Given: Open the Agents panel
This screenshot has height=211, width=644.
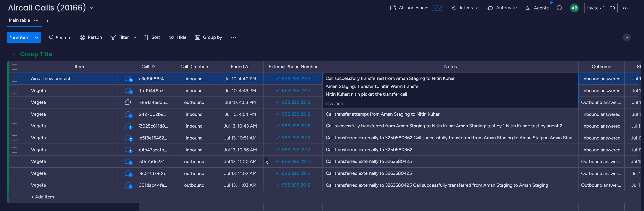Looking at the screenshot, I should [537, 8].
